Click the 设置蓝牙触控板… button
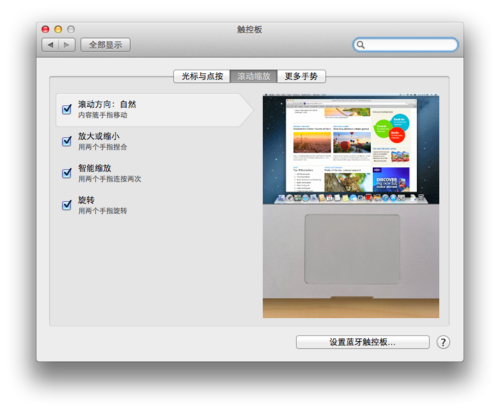Screen dimensions: 500x412 (x=363, y=342)
